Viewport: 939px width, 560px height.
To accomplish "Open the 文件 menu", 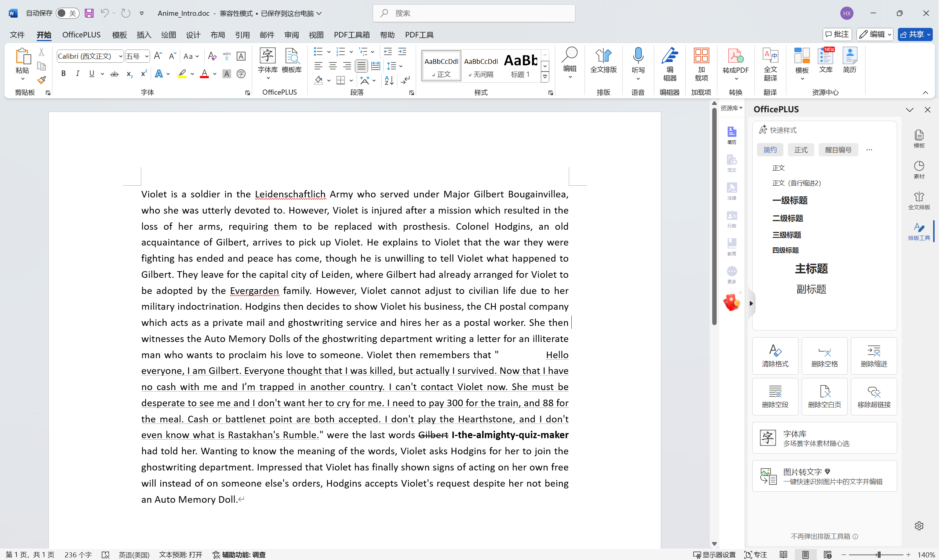I will click(x=17, y=35).
